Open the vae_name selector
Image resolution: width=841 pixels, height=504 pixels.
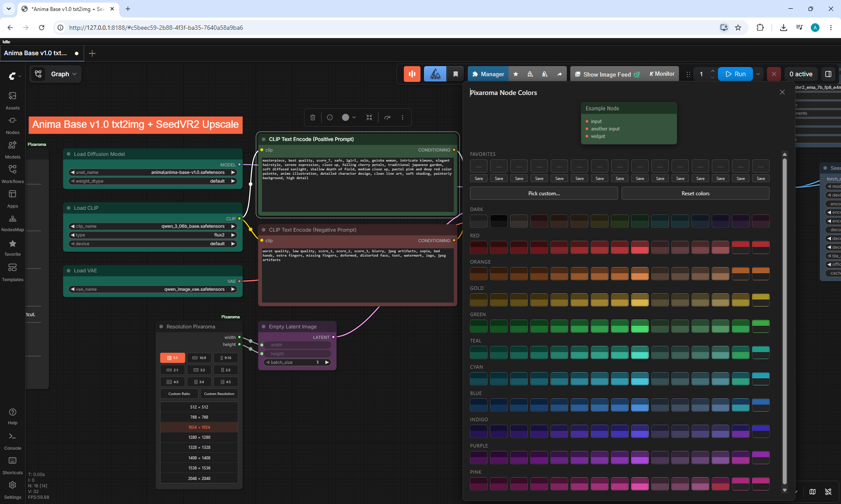click(153, 289)
